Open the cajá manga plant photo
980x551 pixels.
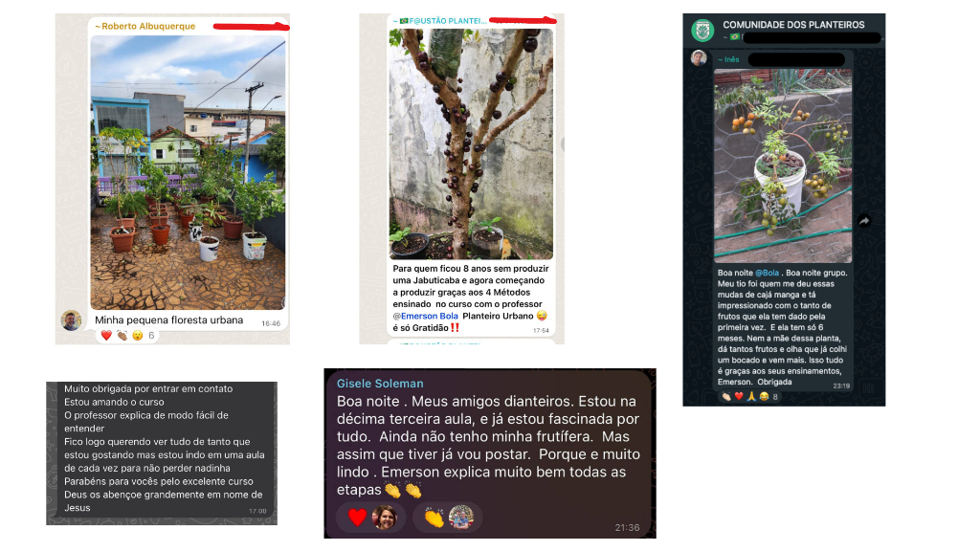pos(783,165)
